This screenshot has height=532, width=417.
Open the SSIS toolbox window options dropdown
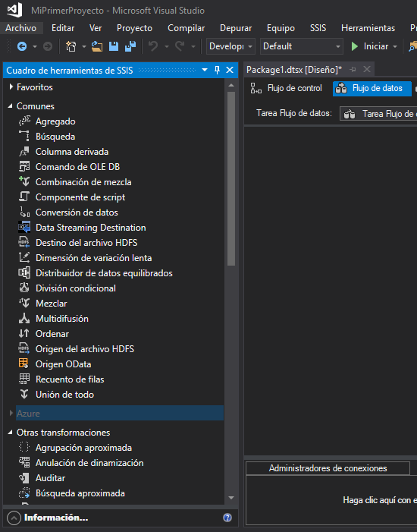(x=205, y=70)
